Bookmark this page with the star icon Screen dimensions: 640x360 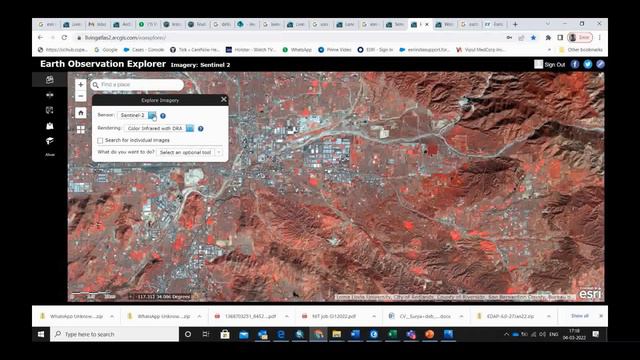[533, 38]
